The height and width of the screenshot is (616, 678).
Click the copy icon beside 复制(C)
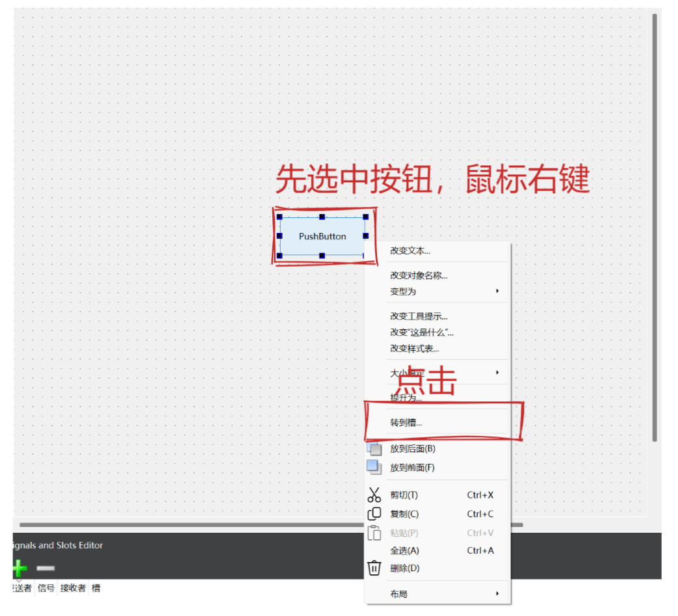pos(374,514)
